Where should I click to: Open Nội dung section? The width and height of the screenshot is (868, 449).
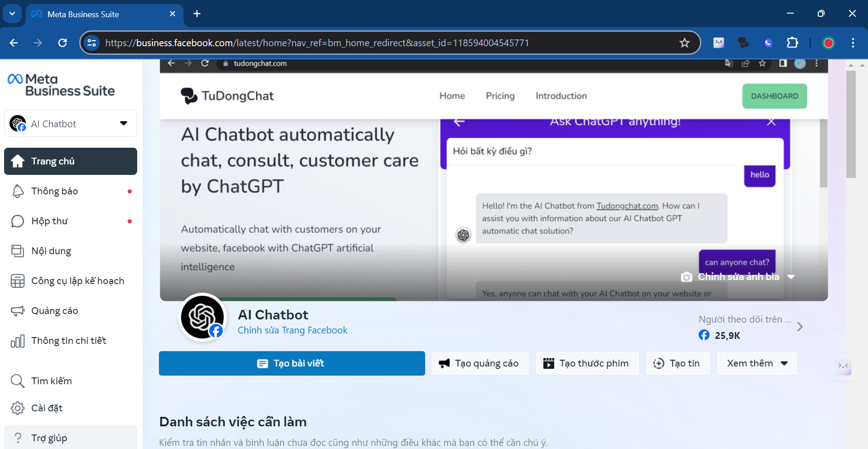coord(71,251)
